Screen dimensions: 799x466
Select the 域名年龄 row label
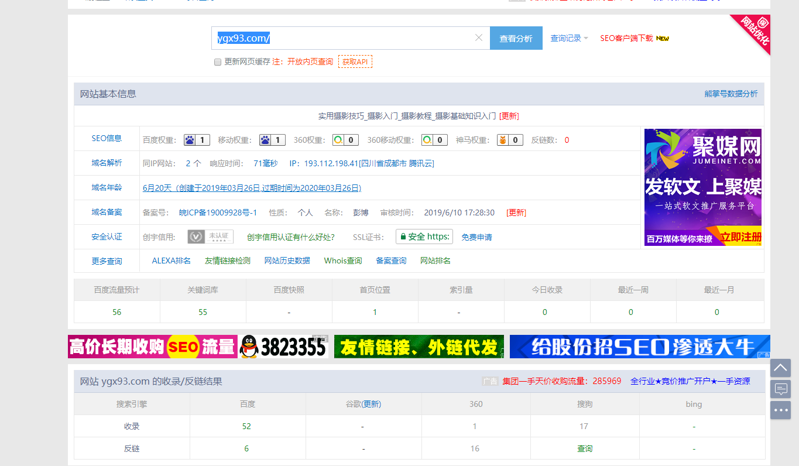[x=106, y=187]
